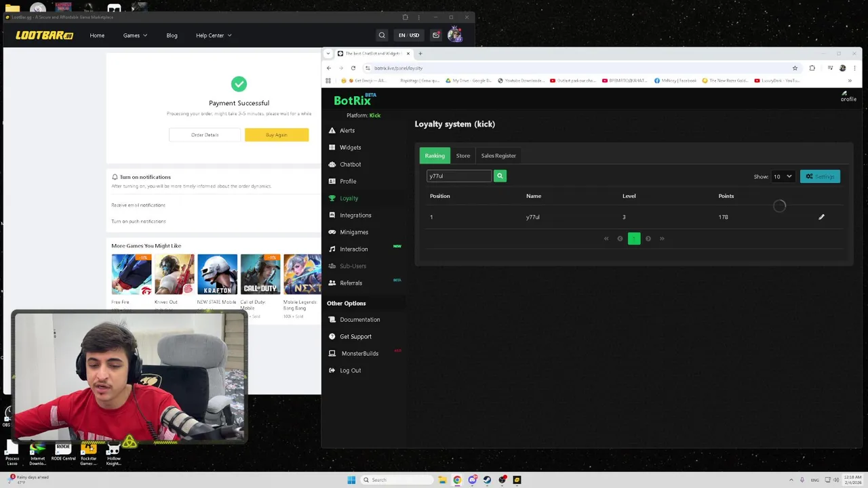Image resolution: width=868 pixels, height=488 pixels.
Task: Open the Rockstar Games desktop shortcut
Action: [x=88, y=454]
